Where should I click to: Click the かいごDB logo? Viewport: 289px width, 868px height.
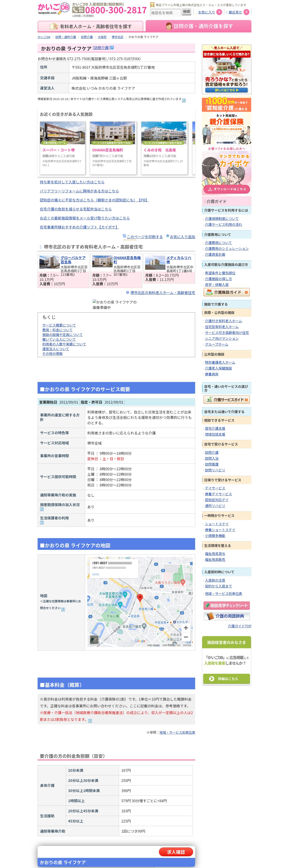tap(54, 9)
